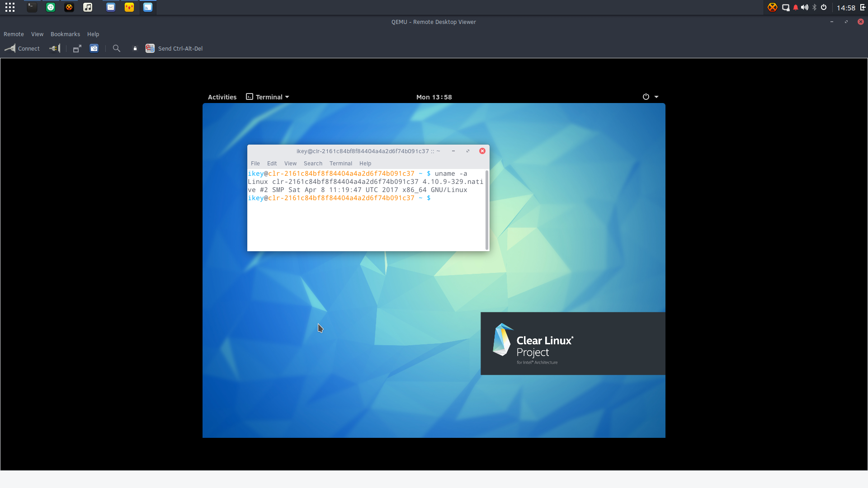The height and width of the screenshot is (488, 868).
Task: Click the Mon 13:58 guest clock
Action: click(434, 97)
